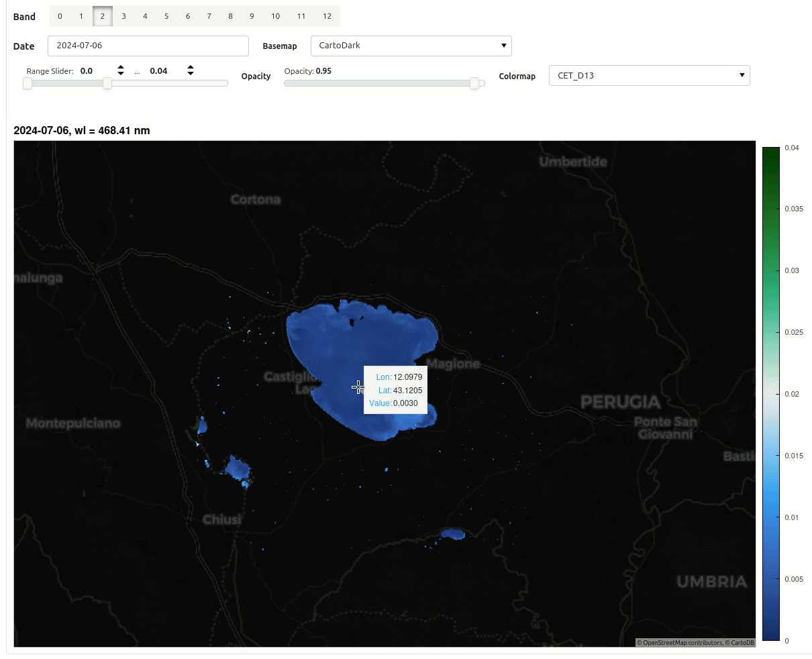Select band 0 button
The height and width of the screenshot is (659, 812).
(x=60, y=16)
